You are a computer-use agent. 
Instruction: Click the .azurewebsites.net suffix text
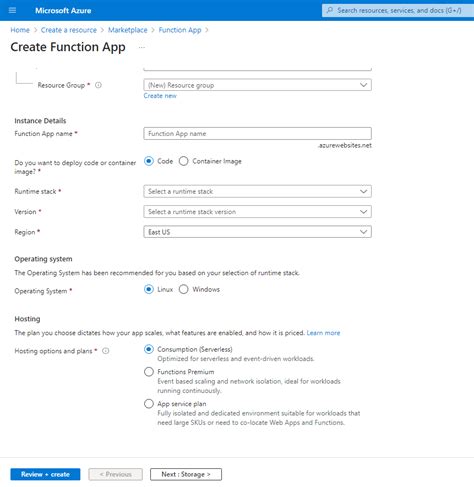click(345, 146)
